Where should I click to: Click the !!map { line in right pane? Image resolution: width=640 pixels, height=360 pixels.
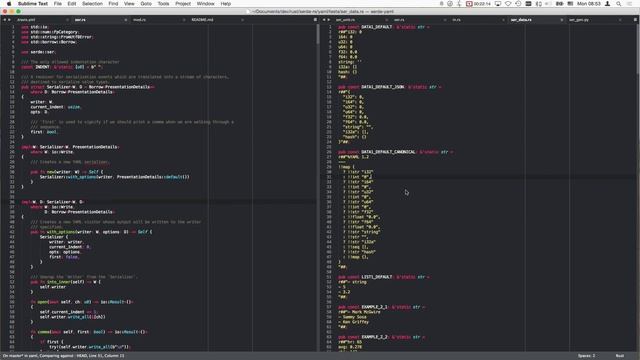[346, 167]
